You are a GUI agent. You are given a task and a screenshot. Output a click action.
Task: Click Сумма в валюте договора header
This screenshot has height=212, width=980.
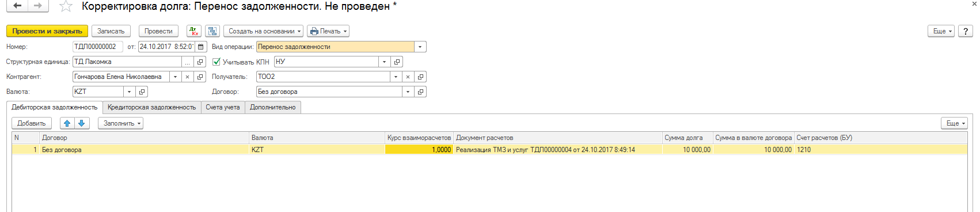coord(754,138)
